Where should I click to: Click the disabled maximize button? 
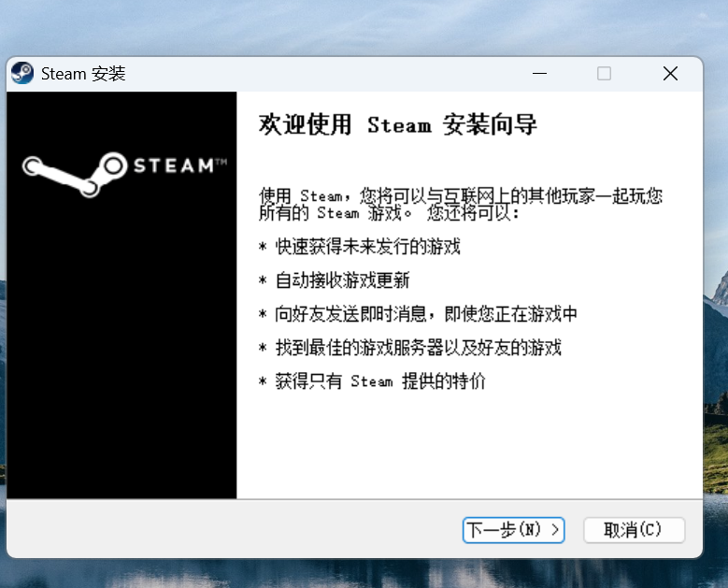point(604,74)
